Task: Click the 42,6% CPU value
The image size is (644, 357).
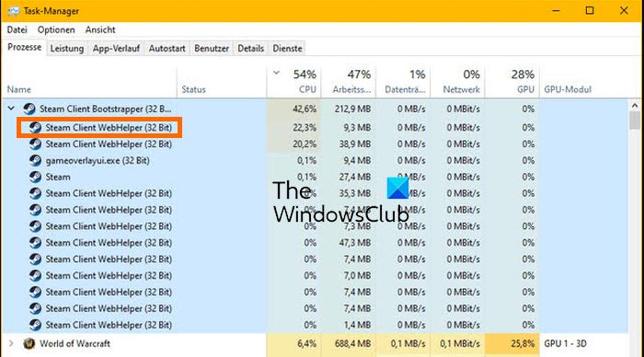Action: point(305,109)
